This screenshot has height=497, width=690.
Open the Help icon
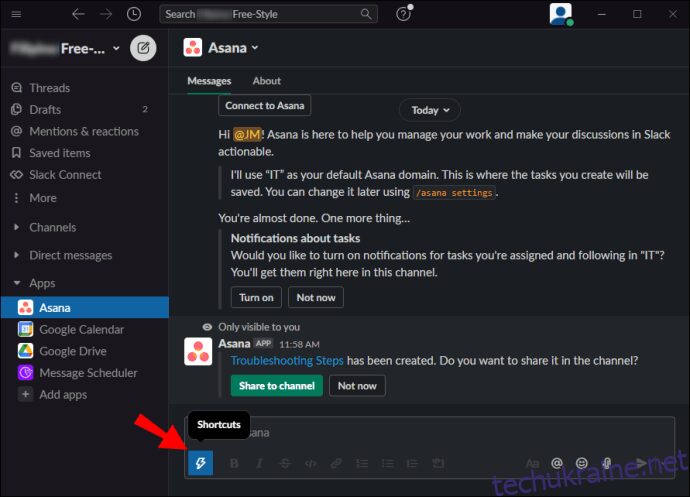click(404, 14)
